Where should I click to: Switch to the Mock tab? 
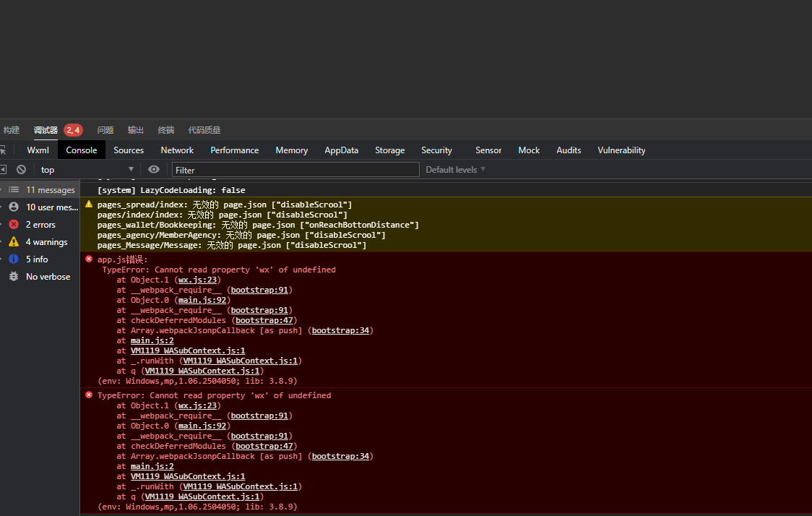tap(529, 150)
